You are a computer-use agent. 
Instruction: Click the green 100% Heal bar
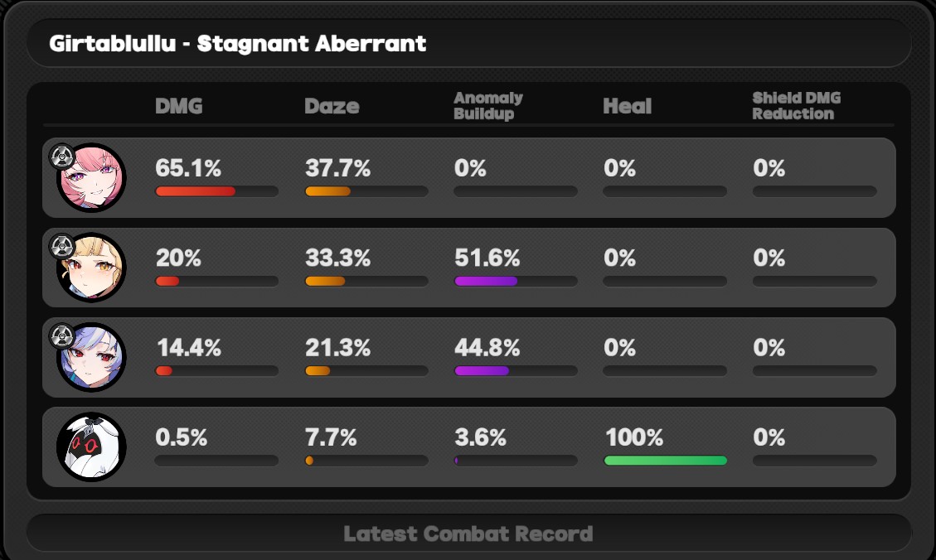[665, 461]
